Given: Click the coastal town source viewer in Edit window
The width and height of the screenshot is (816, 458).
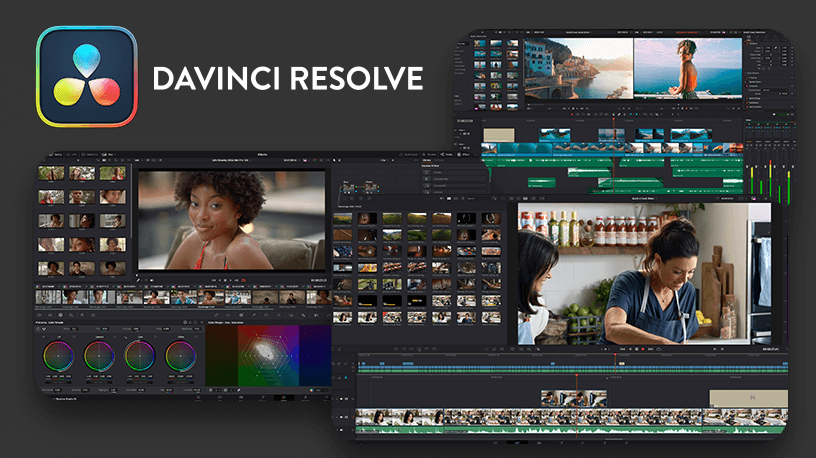Looking at the screenshot, I should coord(578,68).
